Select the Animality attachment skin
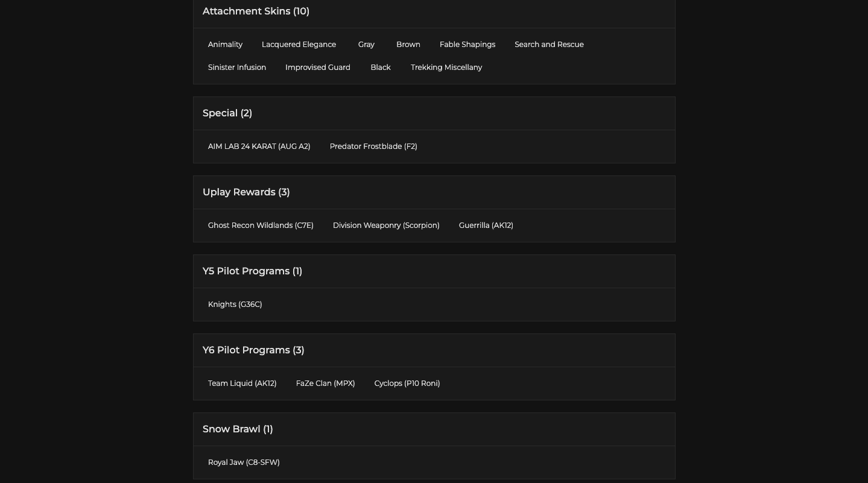Viewport: 868px width, 483px height. 225,45
